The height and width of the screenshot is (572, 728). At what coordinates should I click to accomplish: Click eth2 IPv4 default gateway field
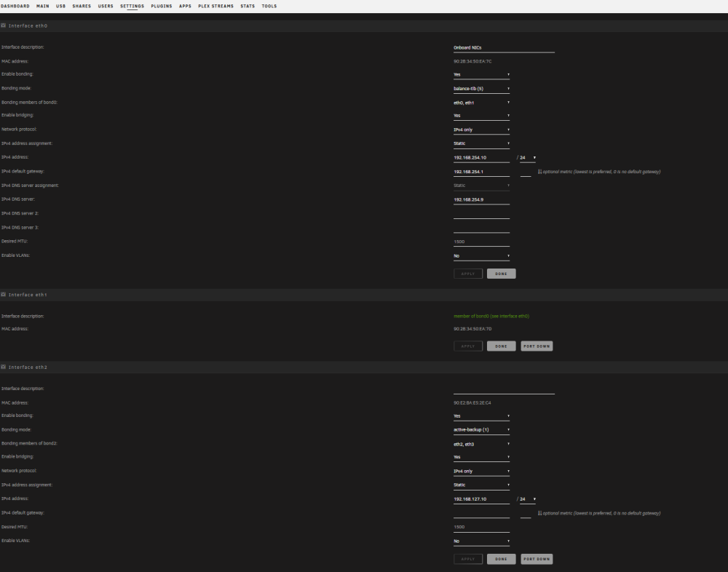coord(481,513)
